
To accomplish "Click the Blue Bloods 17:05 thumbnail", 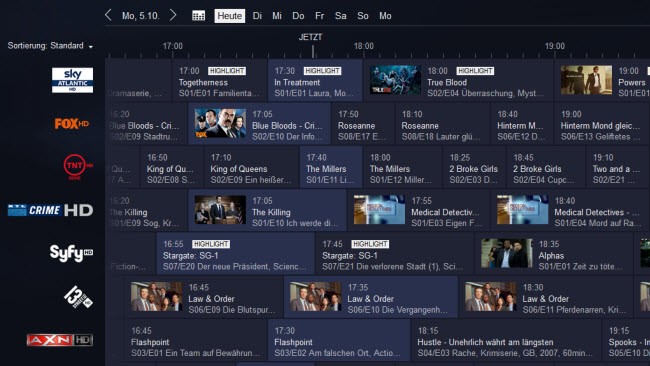I will 220,123.
